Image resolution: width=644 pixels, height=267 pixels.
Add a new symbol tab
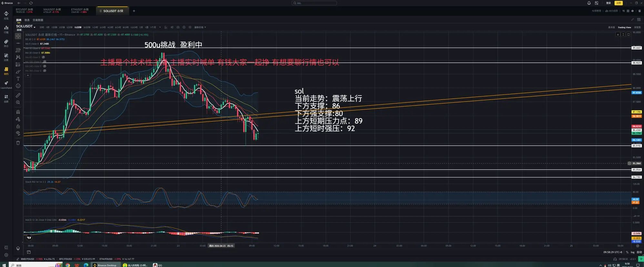134,11
